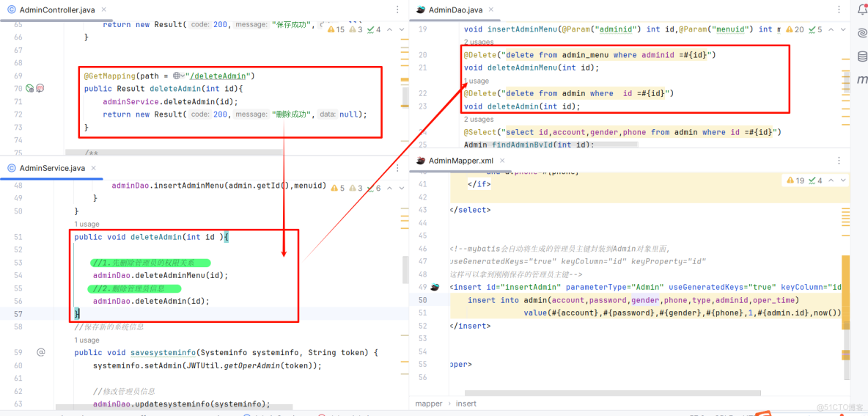The width and height of the screenshot is (868, 416).
Task: Click 'adminService.deleteAdmin(id);' in AdminController
Action: (170, 101)
